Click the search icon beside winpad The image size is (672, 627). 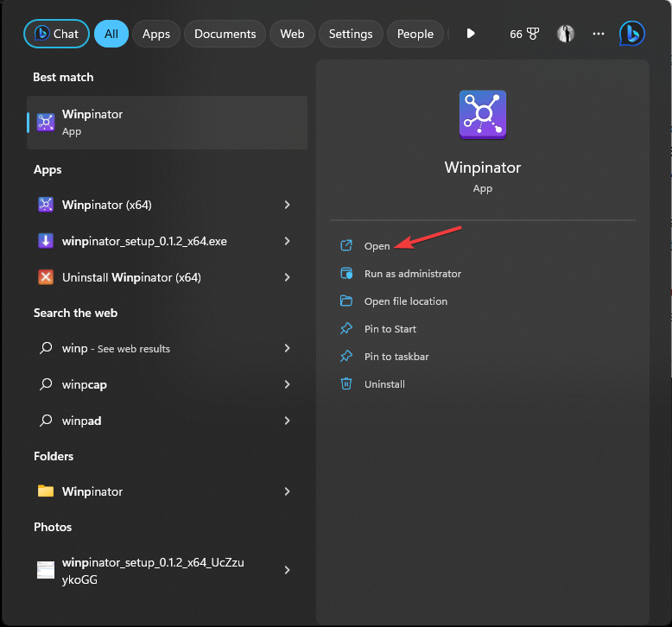[x=46, y=420]
